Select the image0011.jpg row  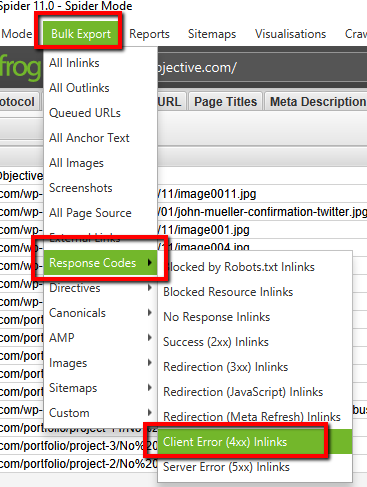pyautogui.click(x=262, y=194)
